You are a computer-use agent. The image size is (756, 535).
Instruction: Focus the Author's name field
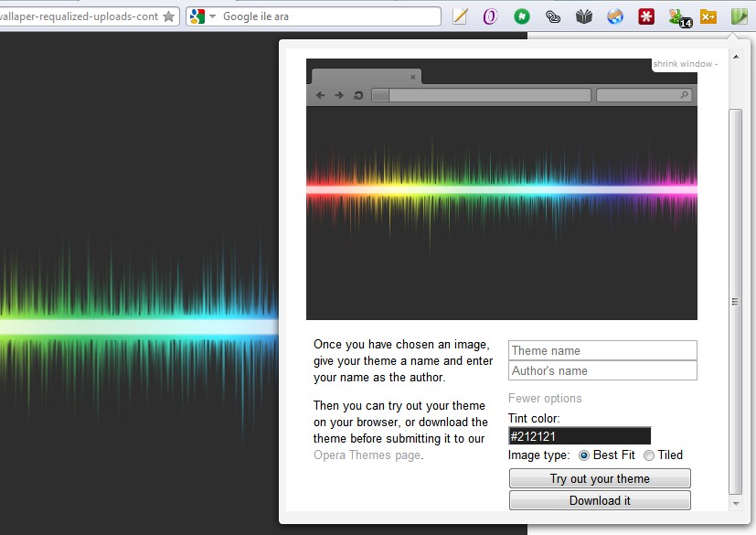[x=602, y=370]
